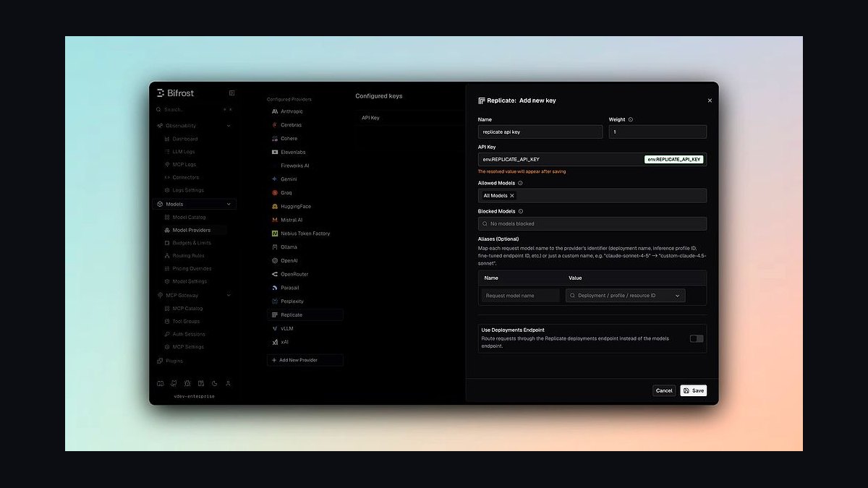The image size is (868, 488).
Task: Remove the All Models chip
Action: click(512, 196)
